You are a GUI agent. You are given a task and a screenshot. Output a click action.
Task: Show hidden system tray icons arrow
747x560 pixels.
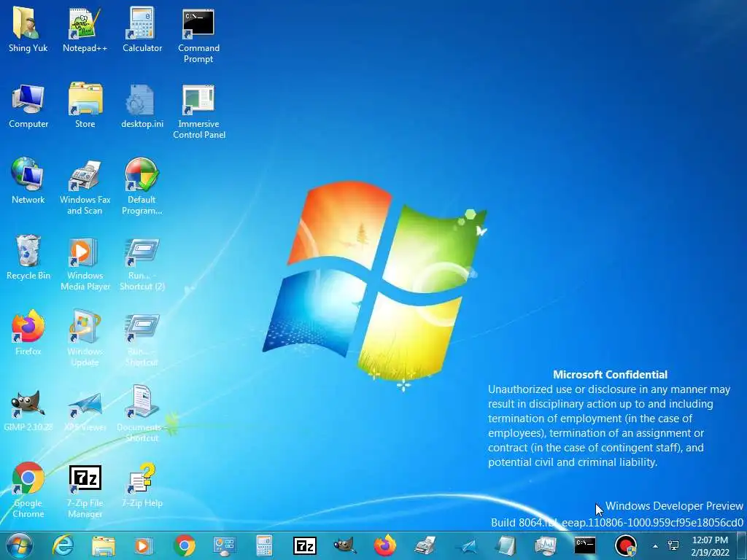click(x=656, y=546)
